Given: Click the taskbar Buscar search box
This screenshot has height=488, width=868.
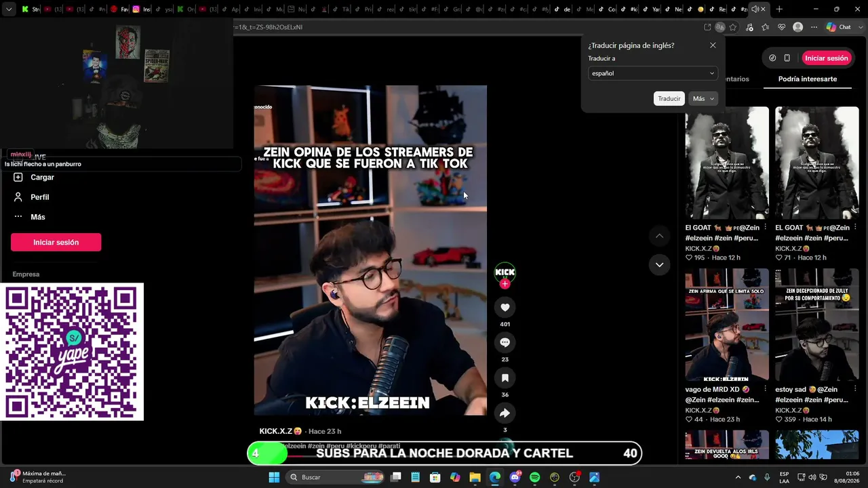Looking at the screenshot, I should click(336, 477).
